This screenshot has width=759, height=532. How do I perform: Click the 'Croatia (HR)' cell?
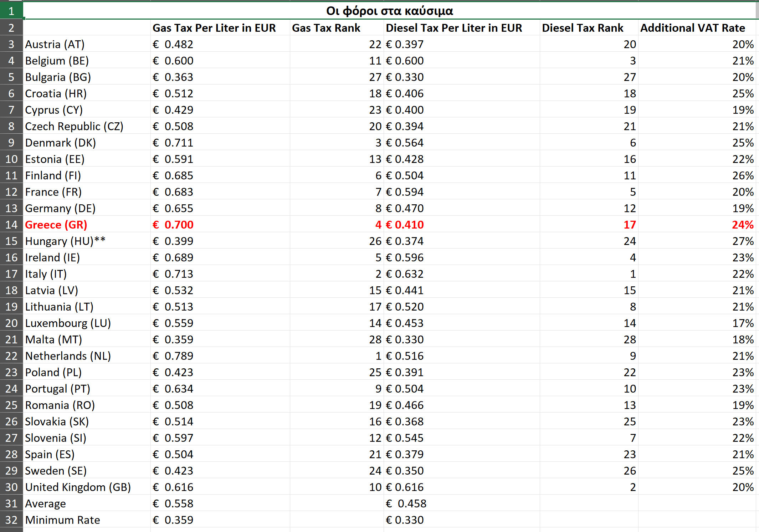point(87,93)
